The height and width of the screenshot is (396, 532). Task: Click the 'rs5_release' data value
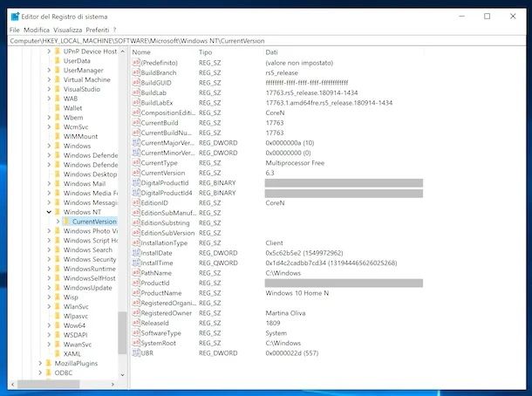(282, 72)
